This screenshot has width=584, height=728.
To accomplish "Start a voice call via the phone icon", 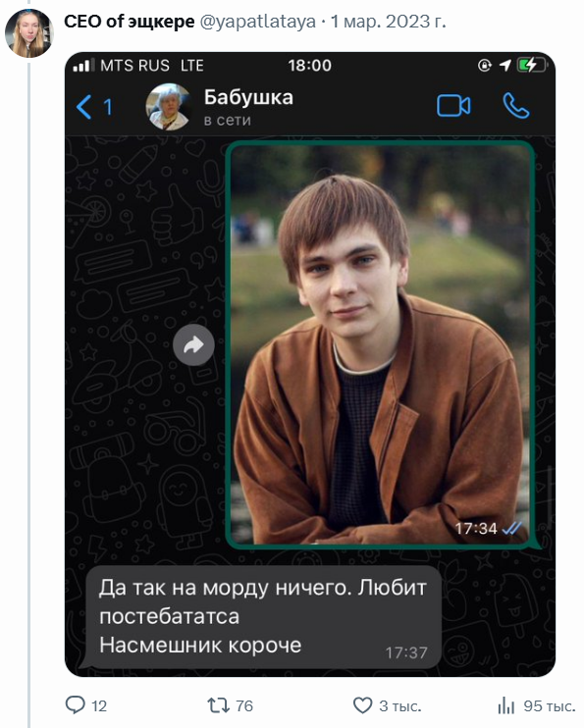I will [515, 106].
